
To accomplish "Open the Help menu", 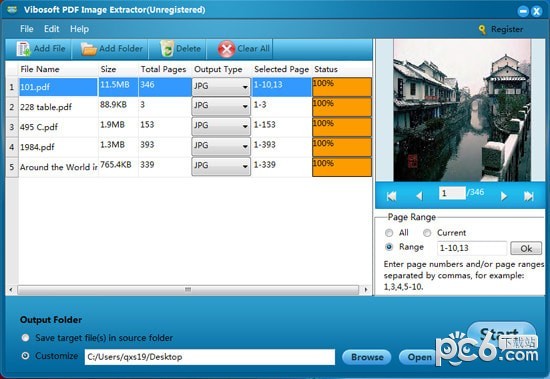I will pyautogui.click(x=79, y=29).
